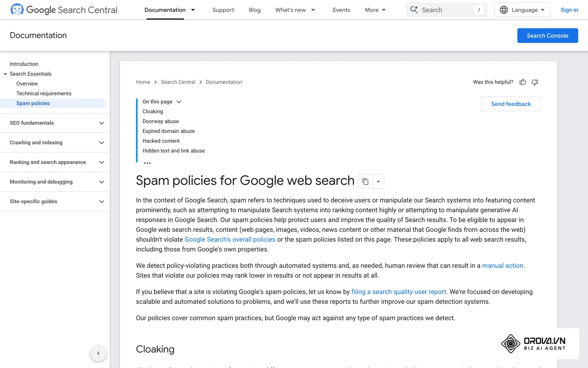Open Introduction in the sidebar
Screen dimensions: 588x368
coord(24,64)
